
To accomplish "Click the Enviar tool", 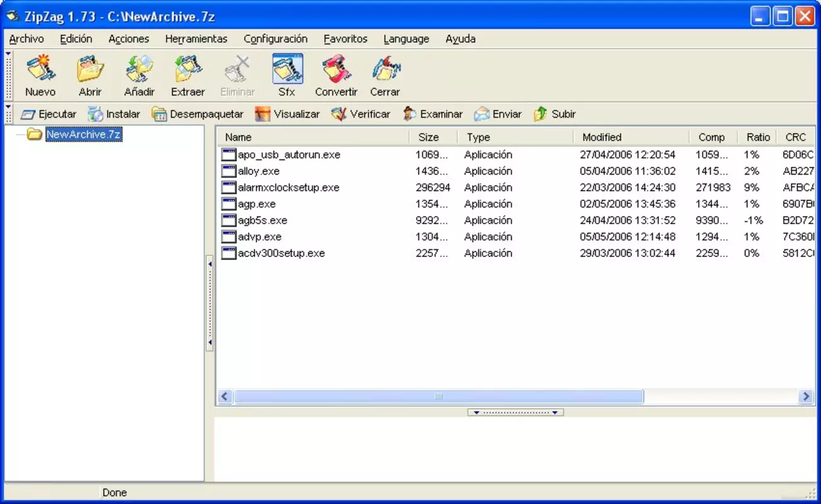I will tap(498, 114).
